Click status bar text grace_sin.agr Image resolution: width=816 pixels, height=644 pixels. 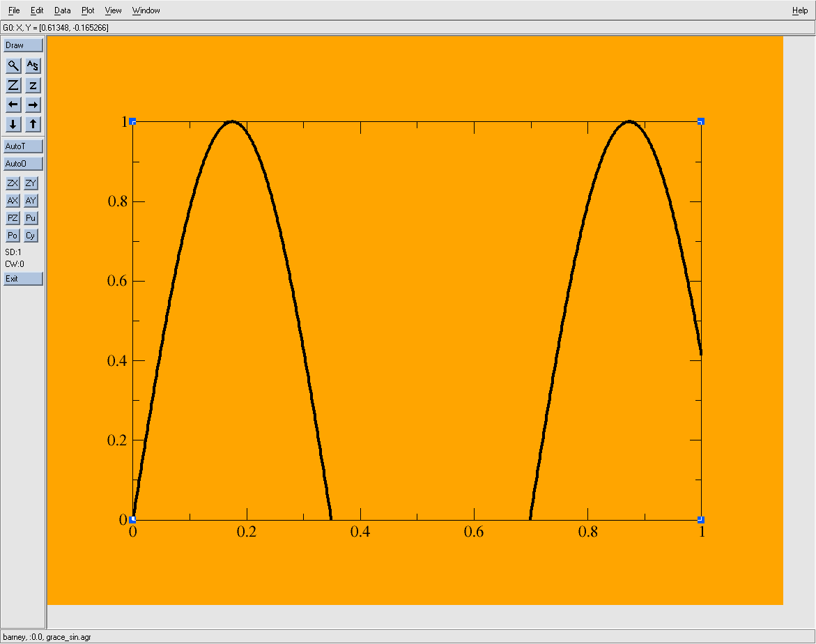(68, 637)
